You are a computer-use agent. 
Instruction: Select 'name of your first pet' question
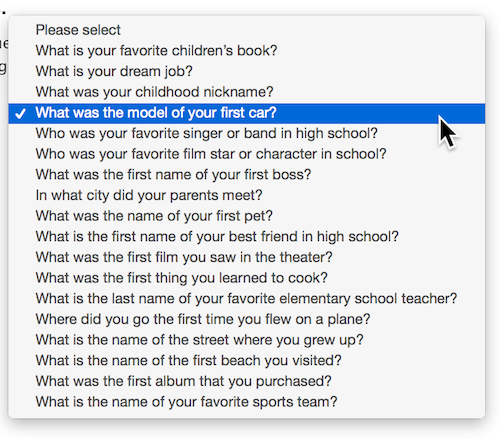tap(247, 216)
